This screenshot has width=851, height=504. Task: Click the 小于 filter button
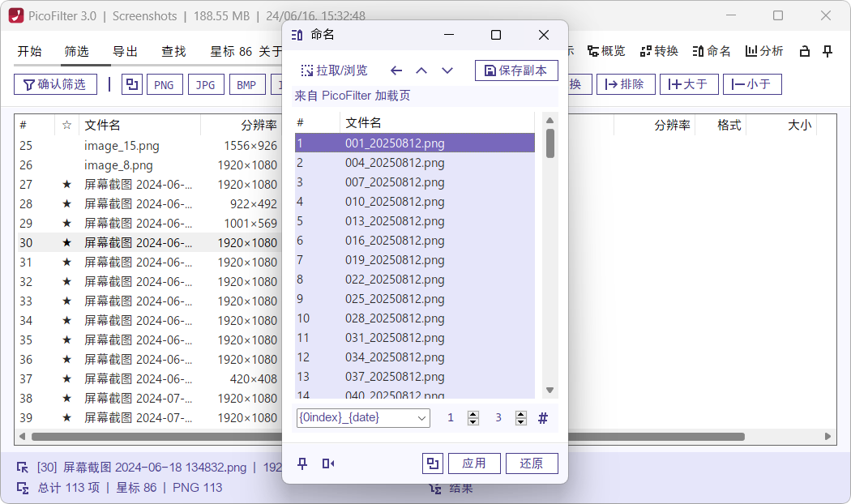[752, 84]
